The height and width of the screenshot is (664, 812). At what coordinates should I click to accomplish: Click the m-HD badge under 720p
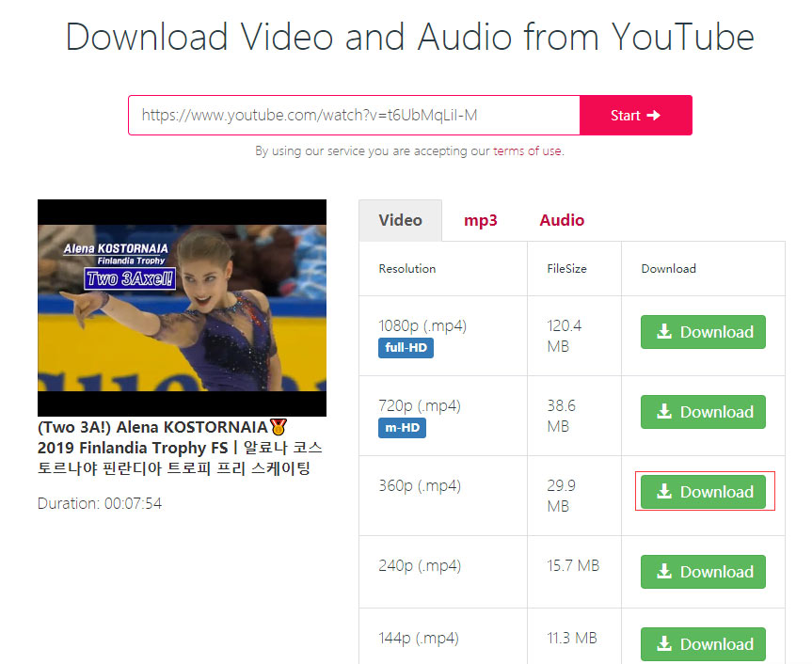402,426
